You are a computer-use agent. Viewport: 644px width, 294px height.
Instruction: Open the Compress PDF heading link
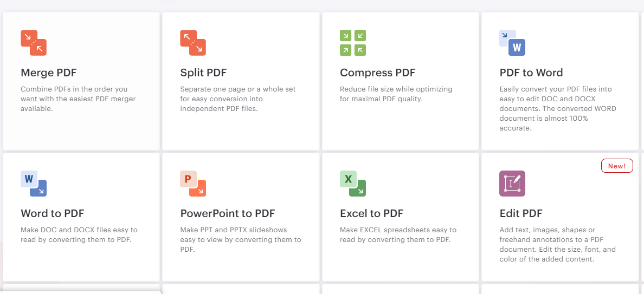[377, 73]
